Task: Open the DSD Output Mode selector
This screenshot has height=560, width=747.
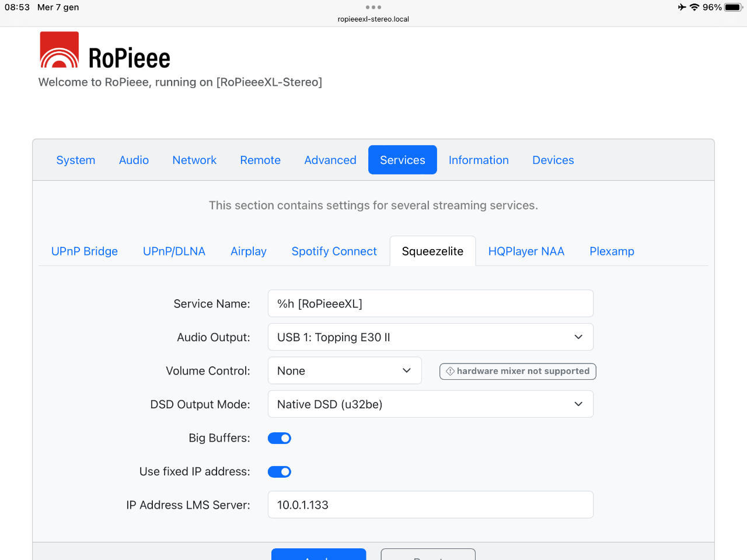Action: (430, 404)
